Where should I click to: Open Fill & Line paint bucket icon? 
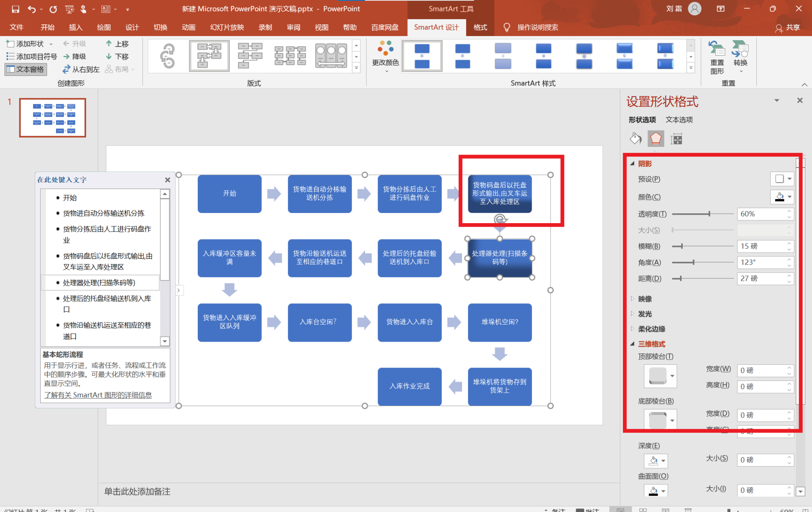click(635, 139)
